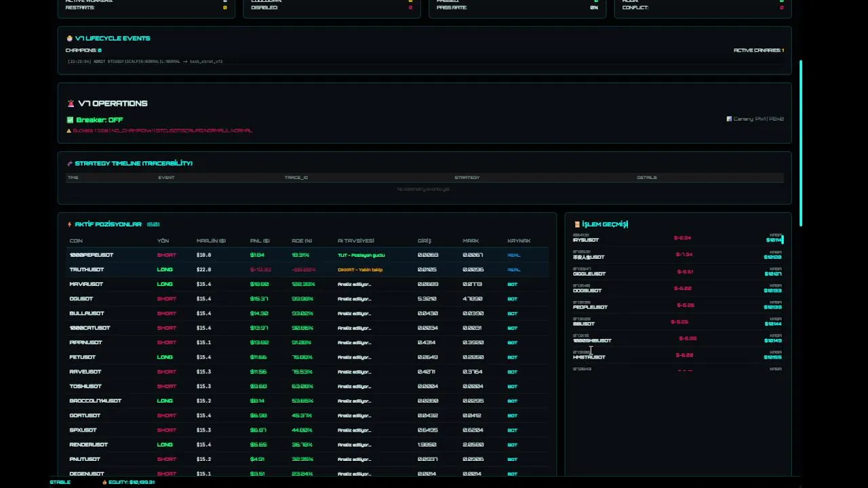The width and height of the screenshot is (868, 488).
Task: Toggle the Breaker: OFF status
Action: pyautogui.click(x=100, y=120)
